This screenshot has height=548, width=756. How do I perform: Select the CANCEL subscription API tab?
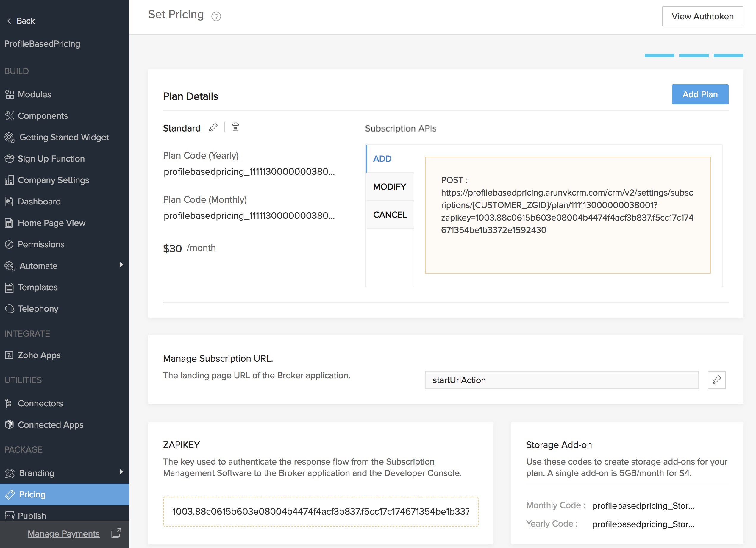[x=390, y=215]
